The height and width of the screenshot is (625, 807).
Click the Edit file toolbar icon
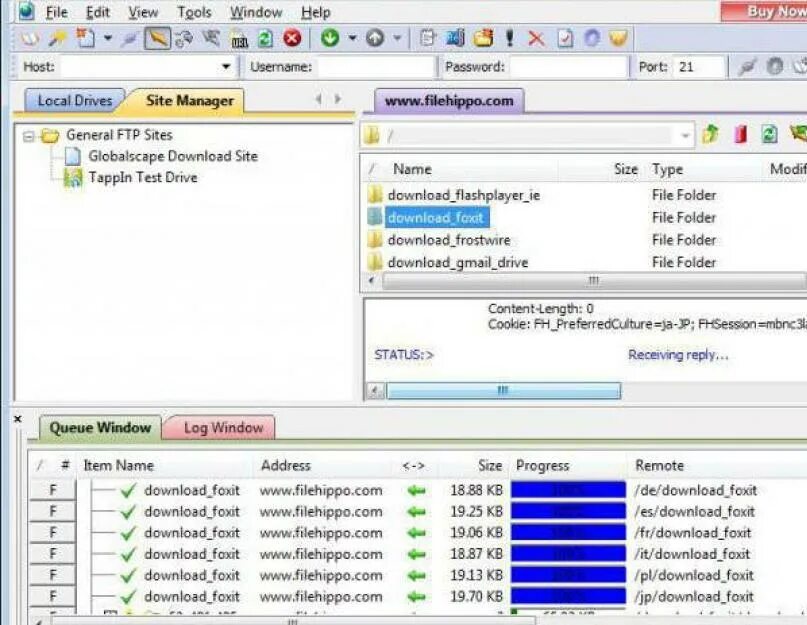click(427, 39)
